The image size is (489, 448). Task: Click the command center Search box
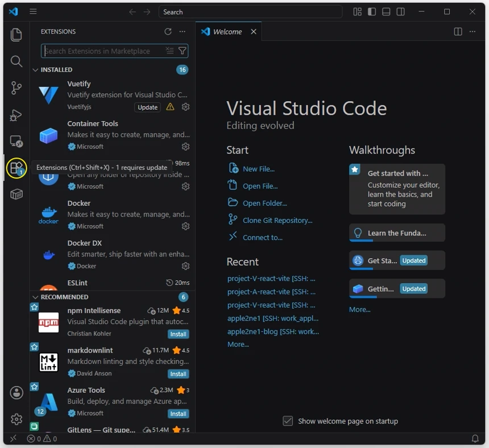pos(250,12)
